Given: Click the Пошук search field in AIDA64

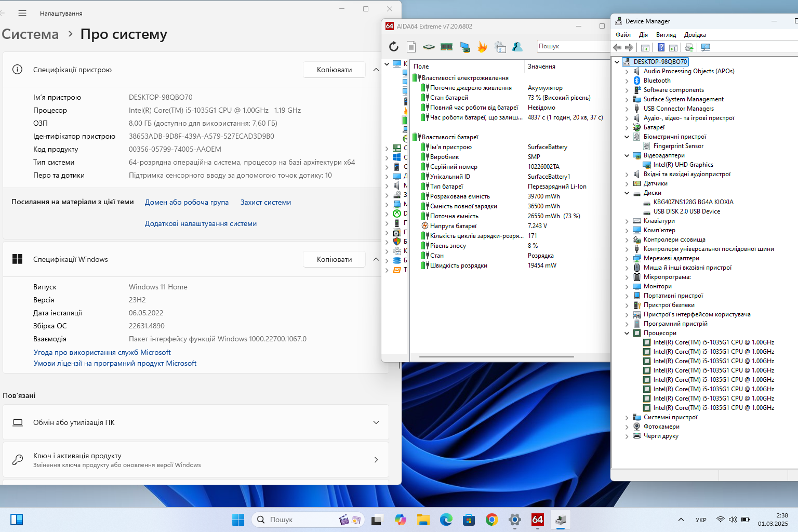Looking at the screenshot, I should coord(573,46).
